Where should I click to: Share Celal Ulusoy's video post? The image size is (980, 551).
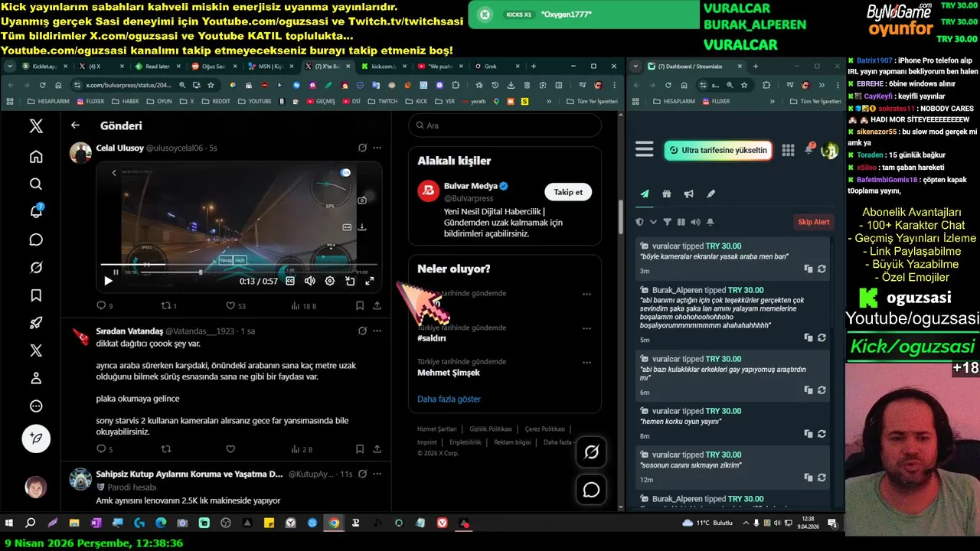click(x=377, y=305)
